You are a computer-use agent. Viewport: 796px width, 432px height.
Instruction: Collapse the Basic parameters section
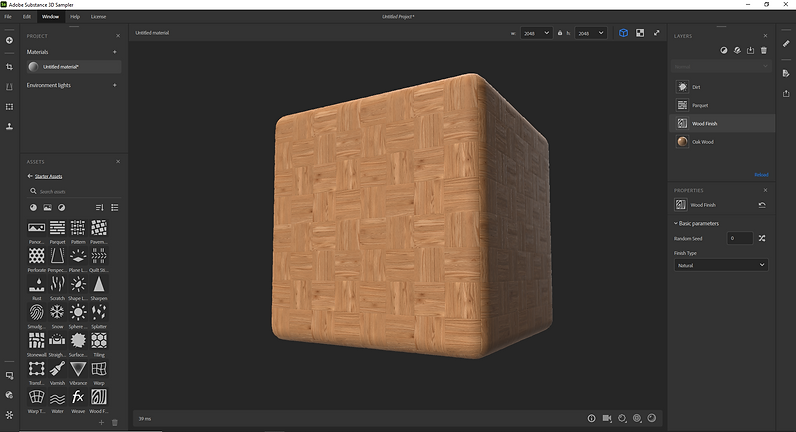pos(696,223)
